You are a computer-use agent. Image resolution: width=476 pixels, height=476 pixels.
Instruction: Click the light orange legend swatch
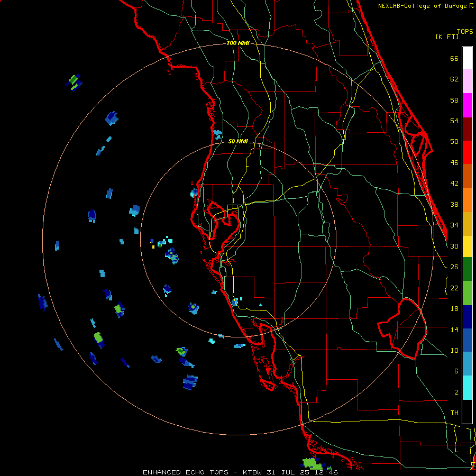click(x=467, y=200)
